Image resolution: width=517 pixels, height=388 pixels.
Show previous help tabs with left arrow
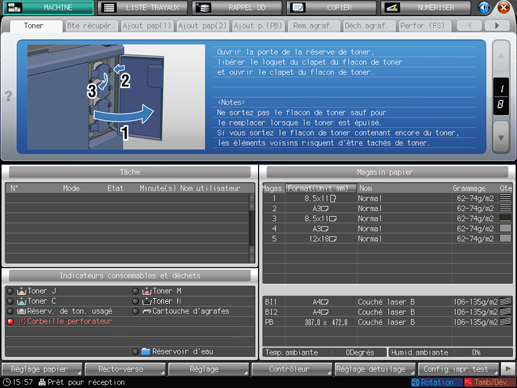[x=469, y=25]
